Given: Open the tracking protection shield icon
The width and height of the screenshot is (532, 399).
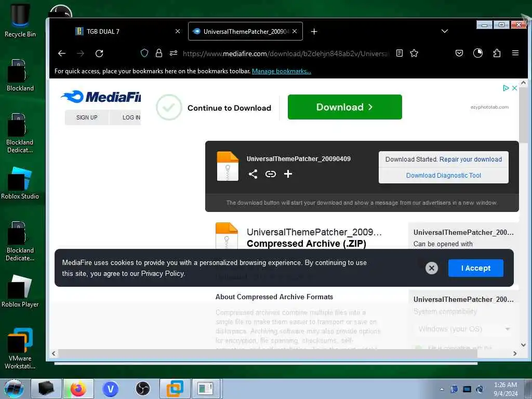Looking at the screenshot, I should point(144,54).
